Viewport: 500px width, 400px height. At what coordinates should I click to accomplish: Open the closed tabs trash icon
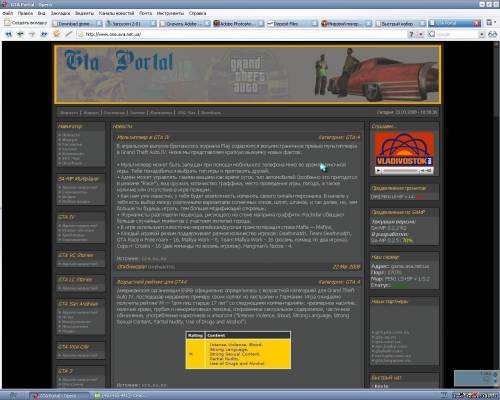coord(490,23)
